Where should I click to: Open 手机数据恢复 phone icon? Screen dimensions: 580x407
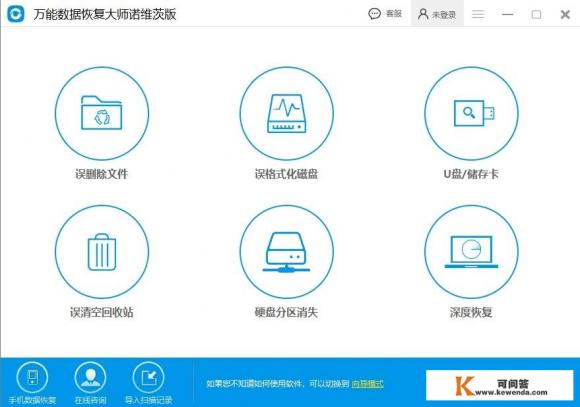[32, 377]
